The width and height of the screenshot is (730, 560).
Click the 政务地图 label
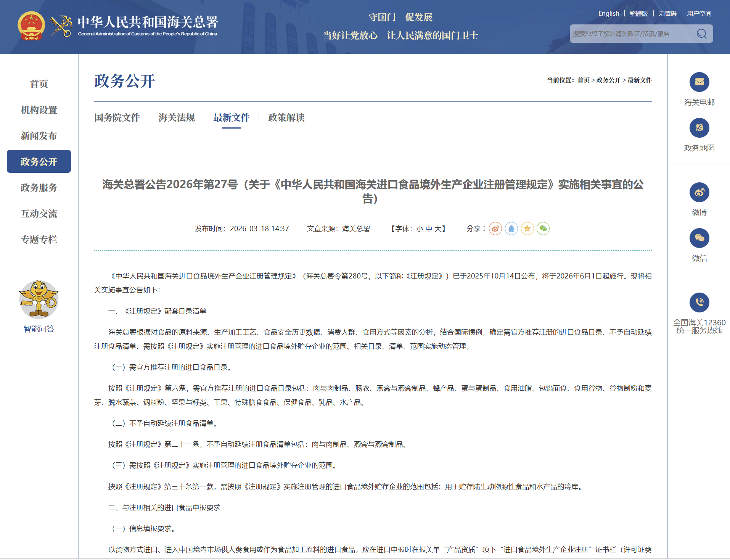(x=699, y=148)
